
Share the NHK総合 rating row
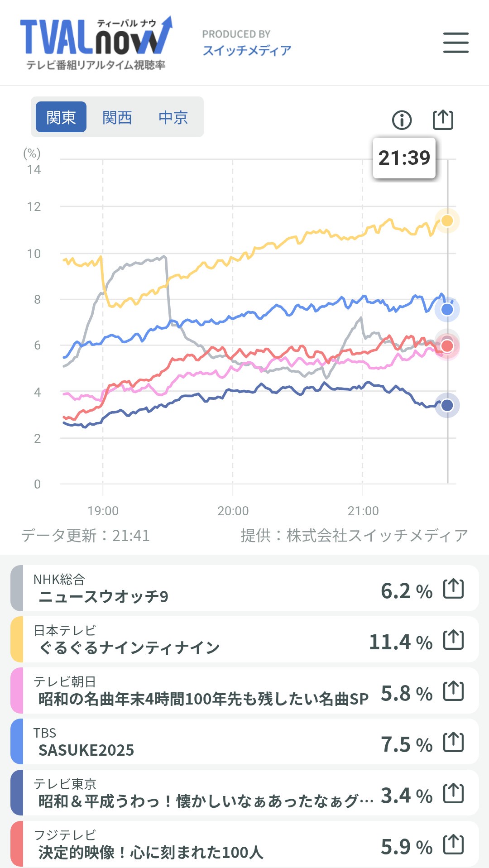click(x=453, y=588)
